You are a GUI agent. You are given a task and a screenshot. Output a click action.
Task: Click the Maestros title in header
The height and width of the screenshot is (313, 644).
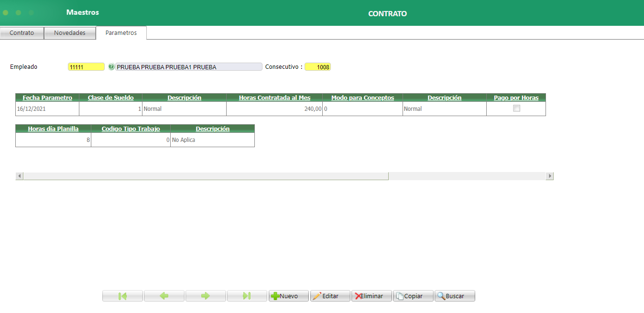(x=83, y=12)
